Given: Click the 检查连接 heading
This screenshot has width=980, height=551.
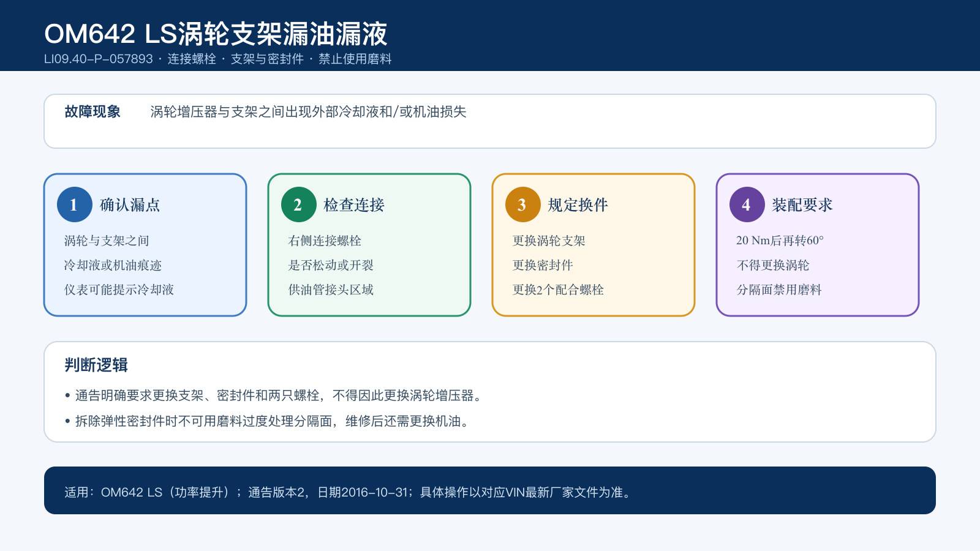Looking at the screenshot, I should [354, 204].
